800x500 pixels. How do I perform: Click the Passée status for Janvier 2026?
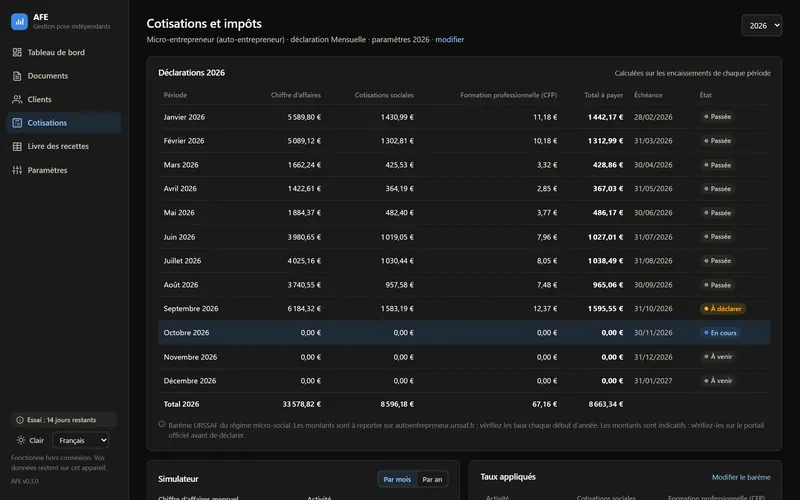717,117
